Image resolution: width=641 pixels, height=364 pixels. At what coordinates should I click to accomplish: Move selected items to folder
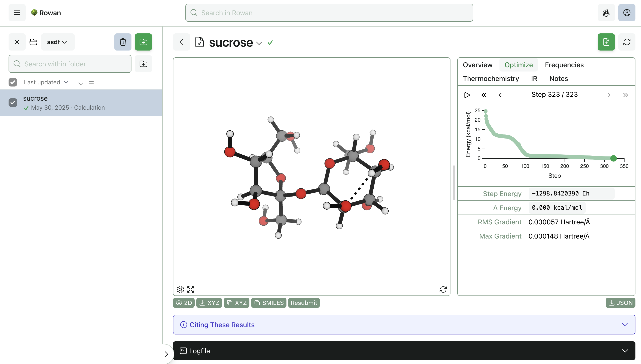143,42
